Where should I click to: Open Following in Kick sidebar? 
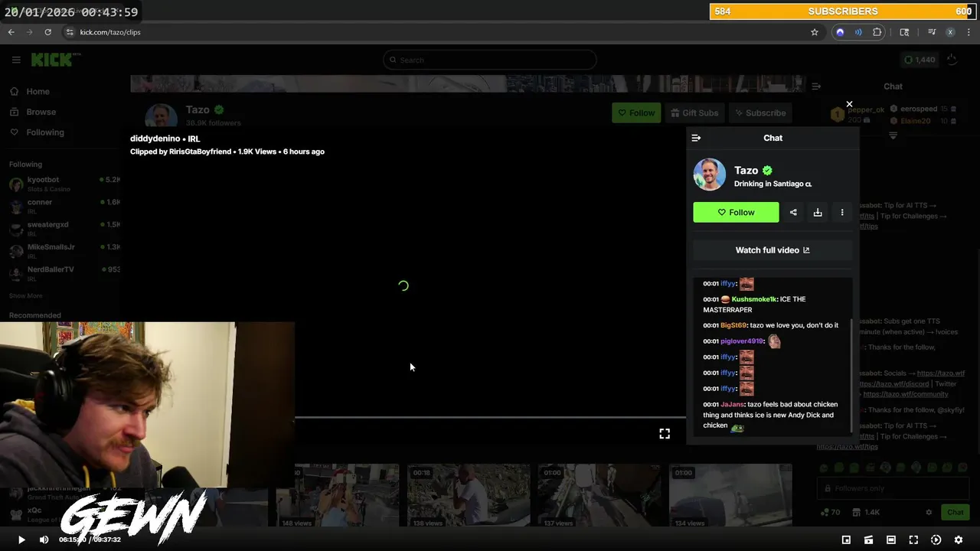(38, 132)
